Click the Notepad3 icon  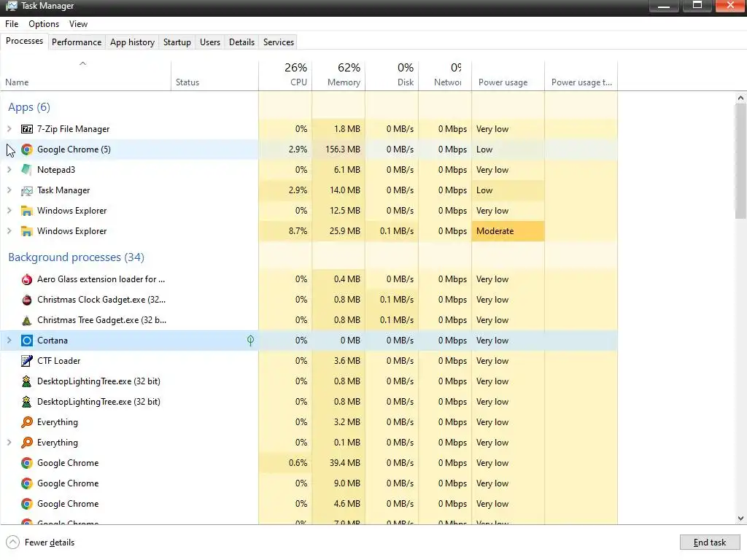point(27,170)
